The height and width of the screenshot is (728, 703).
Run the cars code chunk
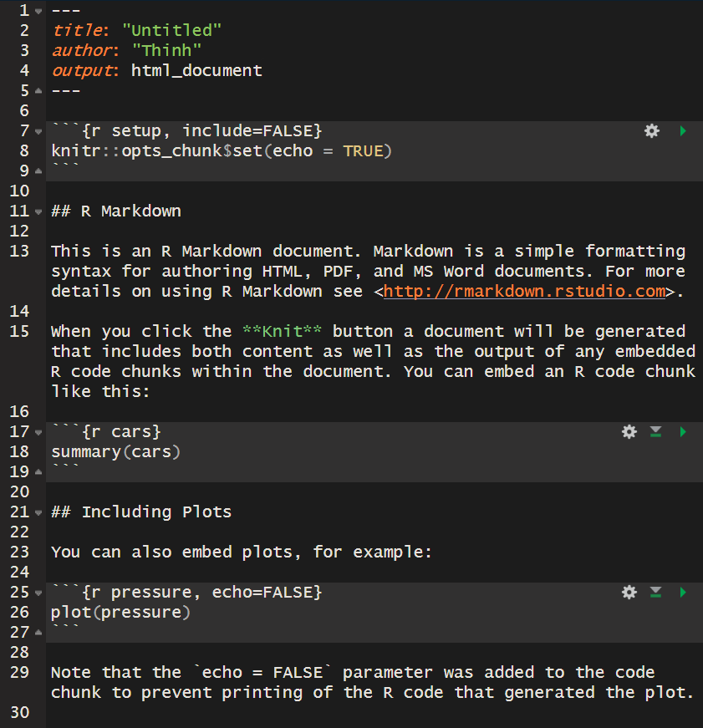click(683, 431)
